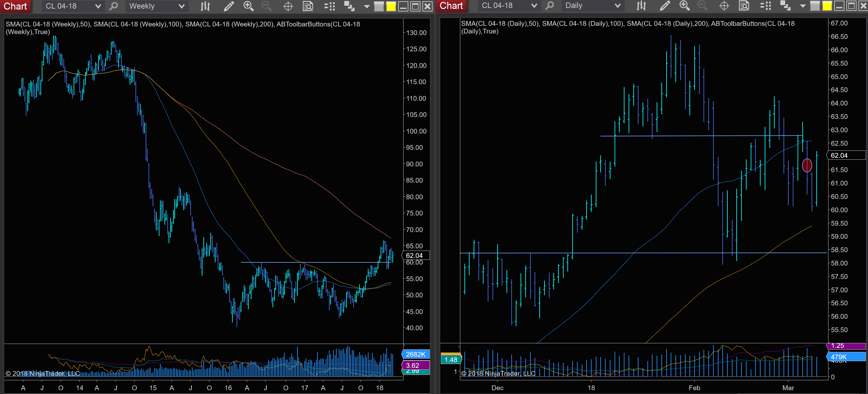Viewport: 868px width, 394px height.
Task: Select the Daily SMA indicator label text
Action: tap(628, 27)
